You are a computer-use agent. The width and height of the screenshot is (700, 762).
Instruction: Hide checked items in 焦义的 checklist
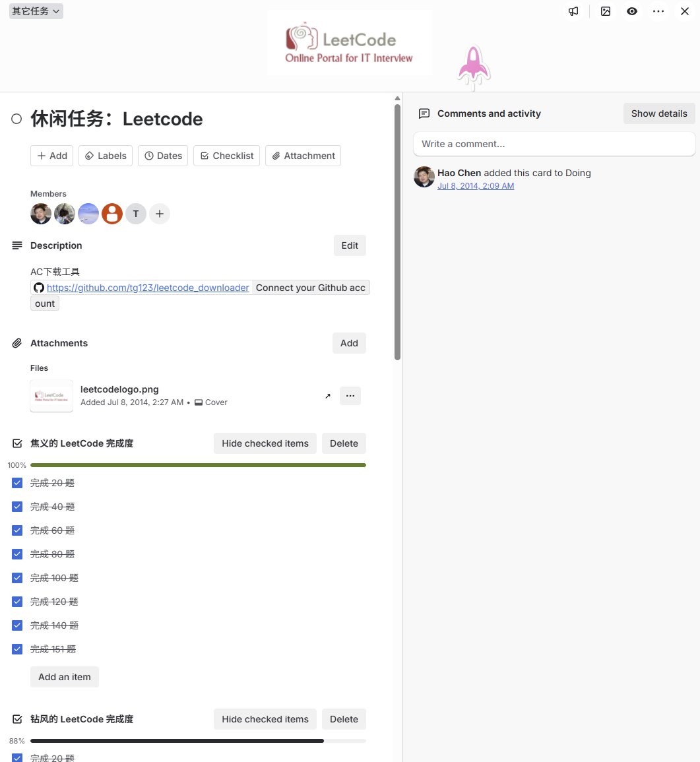(x=265, y=443)
